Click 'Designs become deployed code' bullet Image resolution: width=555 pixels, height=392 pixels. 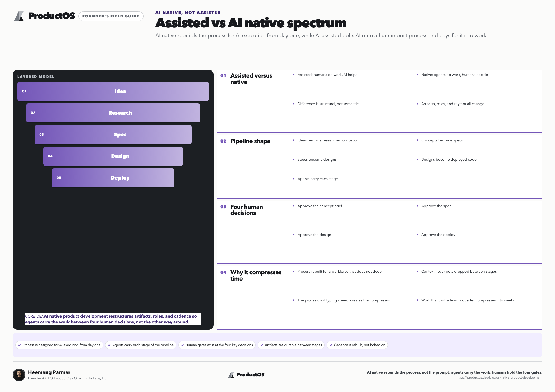click(449, 160)
